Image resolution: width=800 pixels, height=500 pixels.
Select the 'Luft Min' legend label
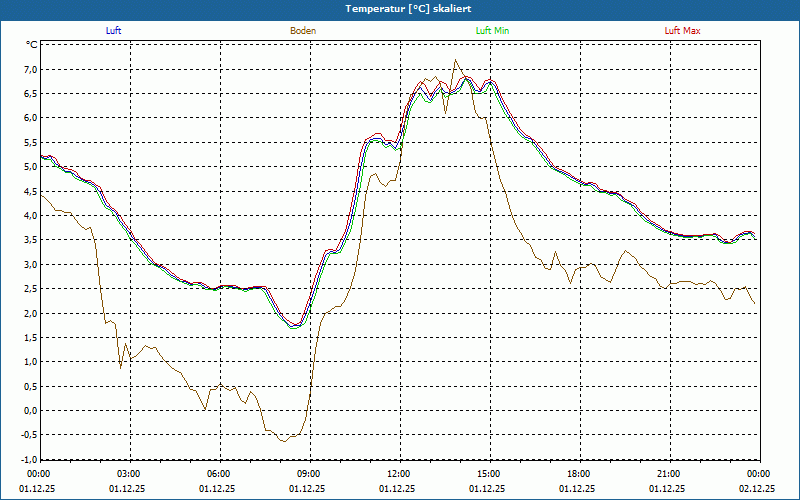coord(492,31)
